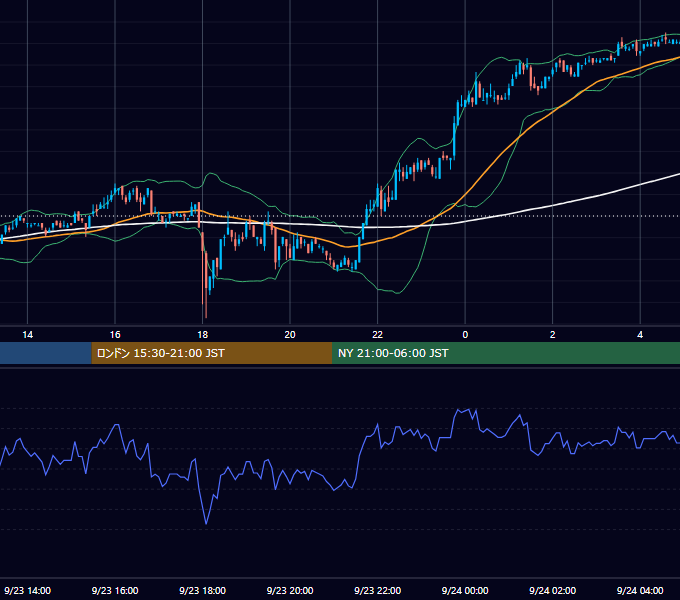Click the hour label 20 on time axis
This screenshot has height=600, width=680.
click(290, 335)
